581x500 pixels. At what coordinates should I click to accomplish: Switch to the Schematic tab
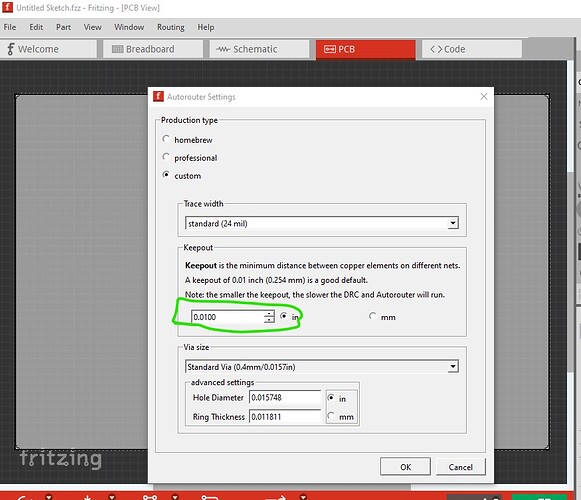(259, 49)
